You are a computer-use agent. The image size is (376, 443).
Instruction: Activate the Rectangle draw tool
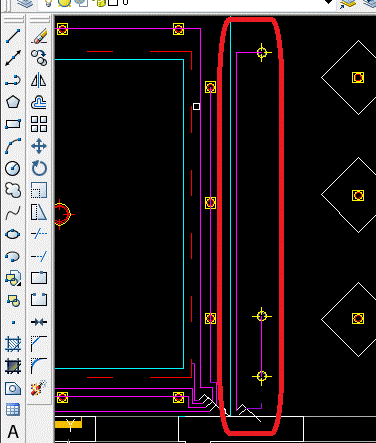(x=13, y=124)
